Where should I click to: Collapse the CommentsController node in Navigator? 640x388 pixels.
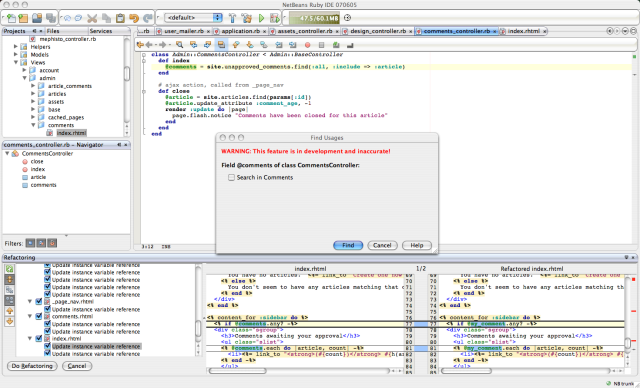coord(7,153)
